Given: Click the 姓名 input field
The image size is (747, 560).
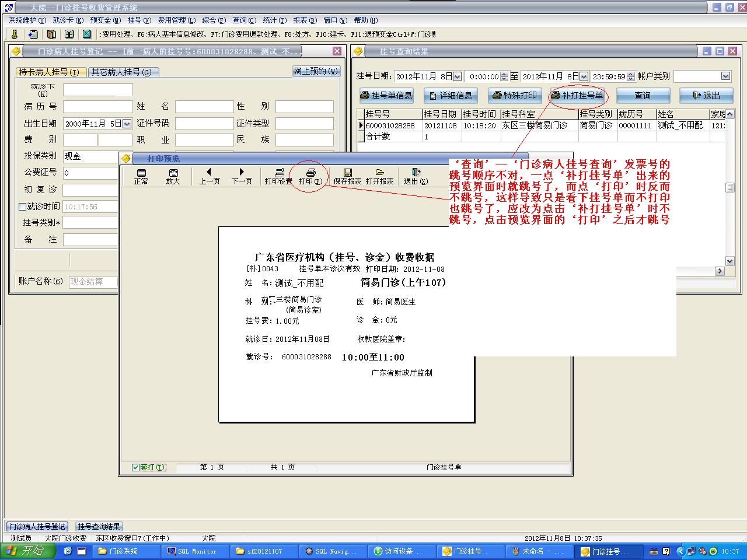Looking at the screenshot, I should [204, 106].
